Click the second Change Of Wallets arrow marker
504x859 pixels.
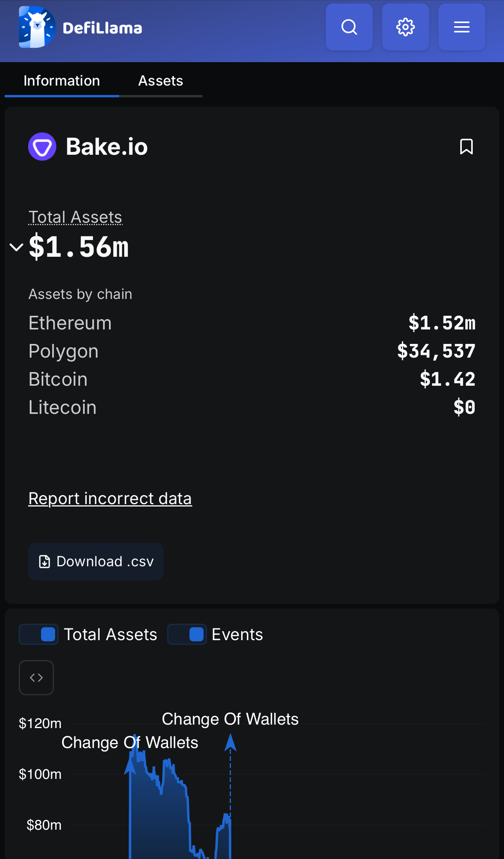pyautogui.click(x=230, y=742)
